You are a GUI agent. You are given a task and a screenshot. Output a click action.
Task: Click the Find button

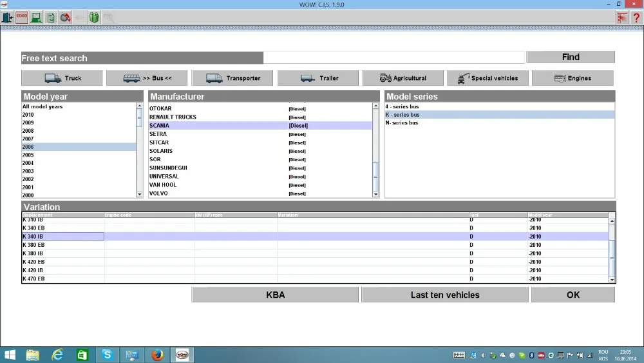click(x=571, y=57)
